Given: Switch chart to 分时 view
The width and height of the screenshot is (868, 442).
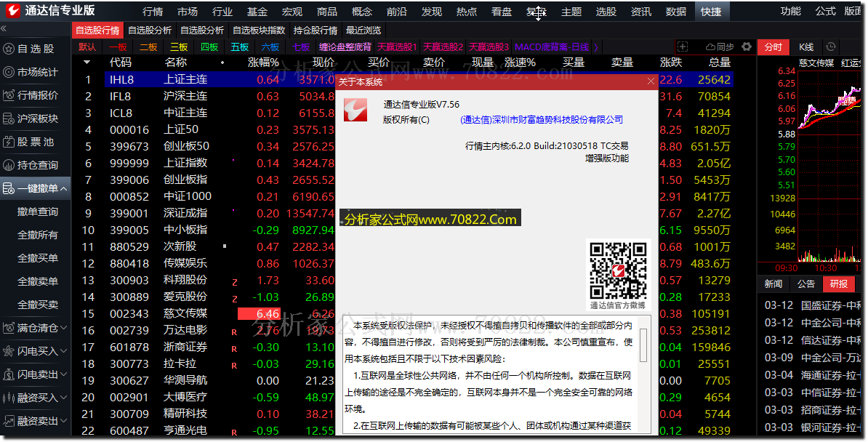Looking at the screenshot, I should point(773,47).
